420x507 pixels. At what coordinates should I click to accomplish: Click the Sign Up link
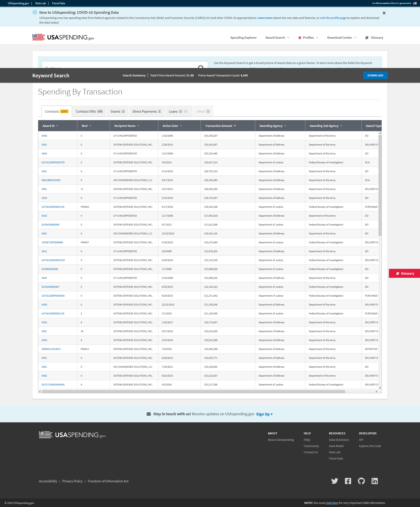pyautogui.click(x=264, y=414)
